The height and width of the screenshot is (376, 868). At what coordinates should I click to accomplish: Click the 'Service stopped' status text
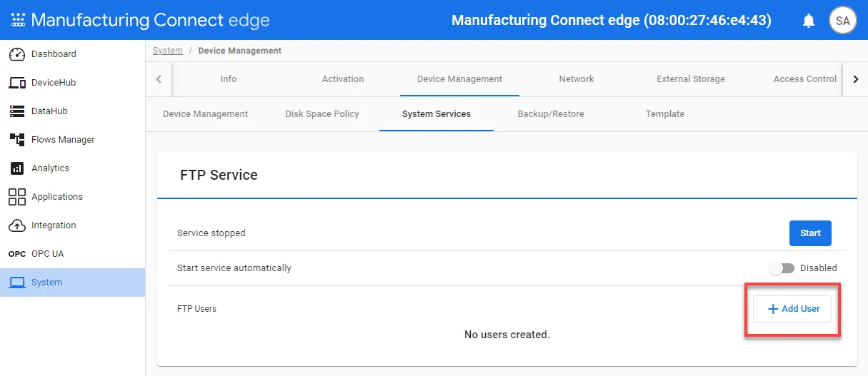point(211,233)
